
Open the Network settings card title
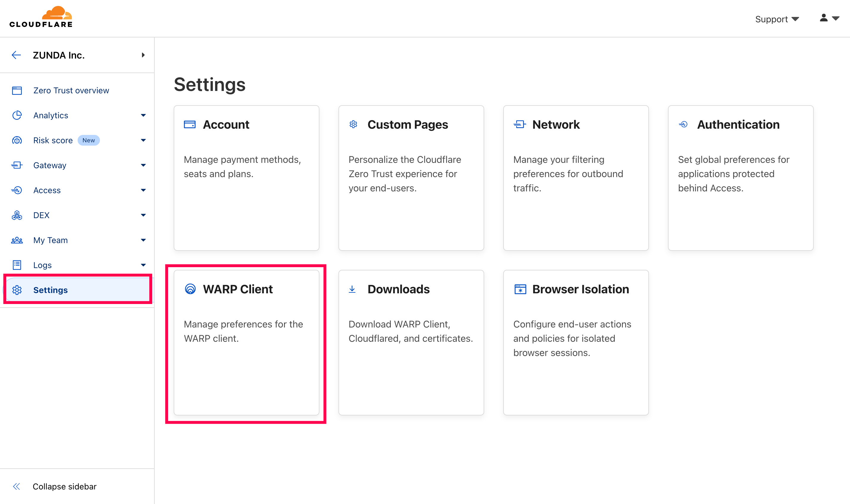pyautogui.click(x=556, y=125)
